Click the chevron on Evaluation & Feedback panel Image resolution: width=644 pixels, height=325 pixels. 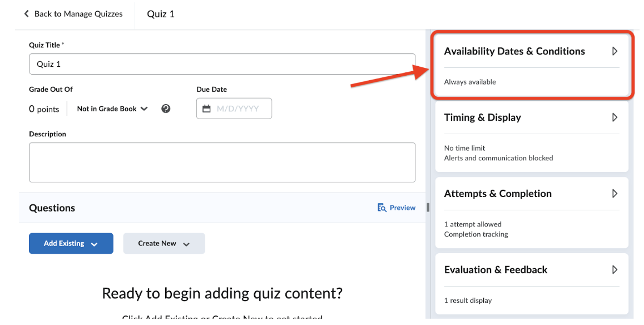point(615,270)
